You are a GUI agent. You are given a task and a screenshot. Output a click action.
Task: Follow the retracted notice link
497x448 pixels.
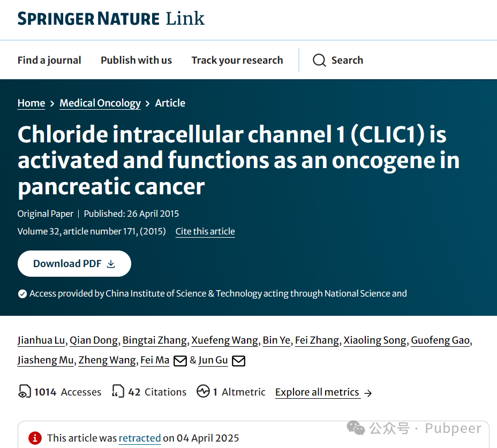click(x=140, y=438)
